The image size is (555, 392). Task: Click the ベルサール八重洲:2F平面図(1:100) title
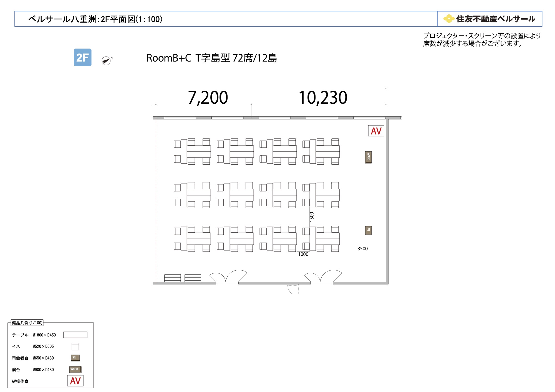(x=95, y=19)
